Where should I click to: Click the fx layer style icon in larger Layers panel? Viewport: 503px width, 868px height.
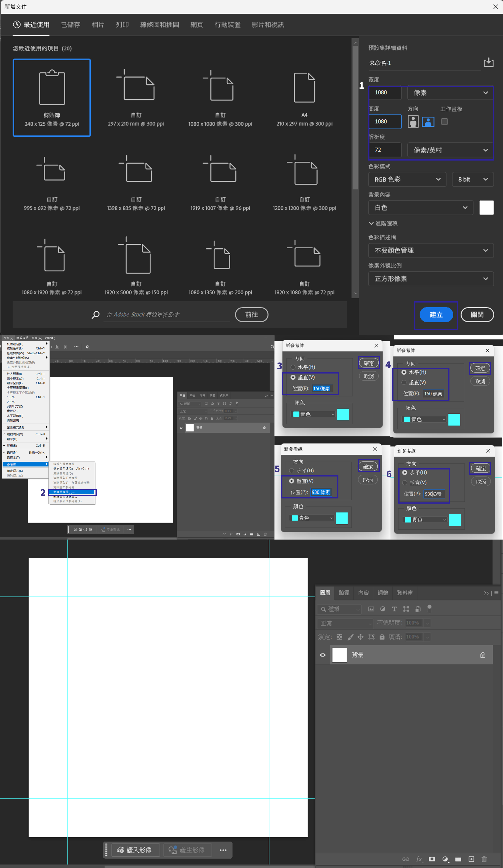click(419, 859)
